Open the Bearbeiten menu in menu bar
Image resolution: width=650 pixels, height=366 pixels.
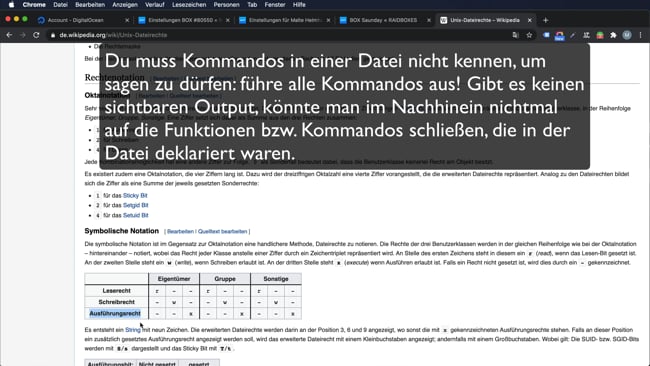(x=90, y=5)
